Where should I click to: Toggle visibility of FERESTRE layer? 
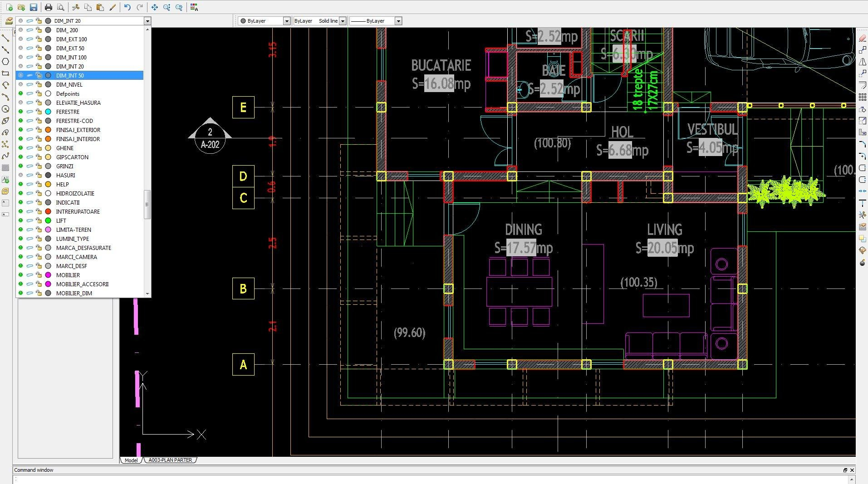pyautogui.click(x=20, y=112)
